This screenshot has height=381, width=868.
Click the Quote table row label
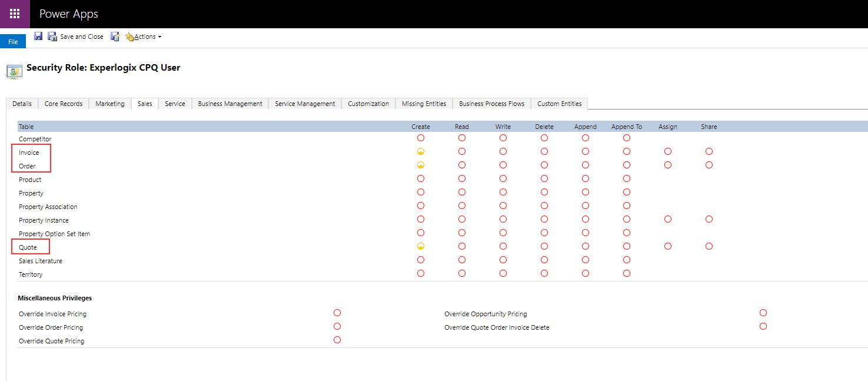[28, 247]
